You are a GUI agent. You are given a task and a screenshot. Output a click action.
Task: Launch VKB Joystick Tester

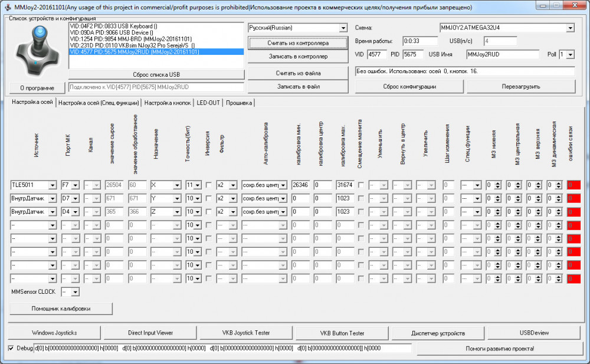click(245, 333)
